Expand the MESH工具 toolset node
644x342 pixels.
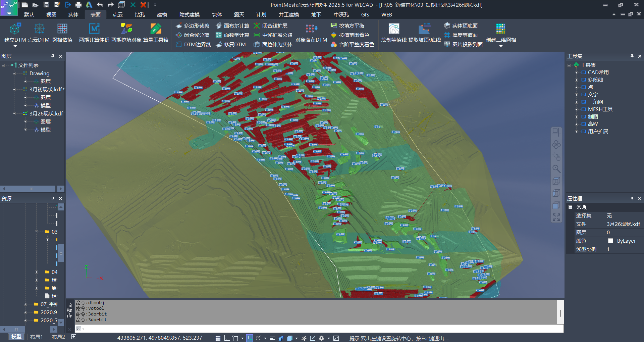click(x=576, y=109)
